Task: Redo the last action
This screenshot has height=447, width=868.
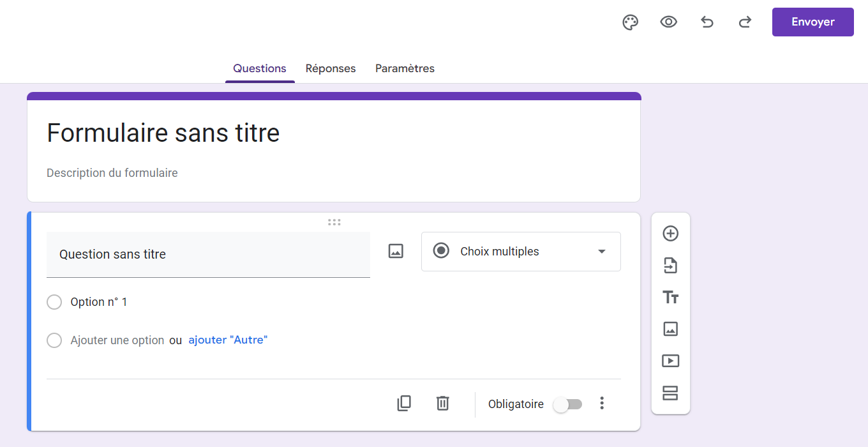Action: coord(745,22)
